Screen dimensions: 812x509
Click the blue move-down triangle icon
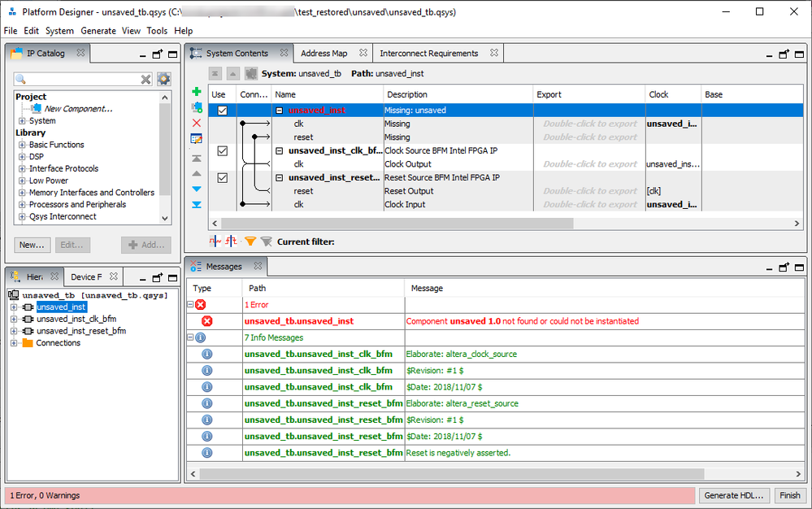click(196, 189)
